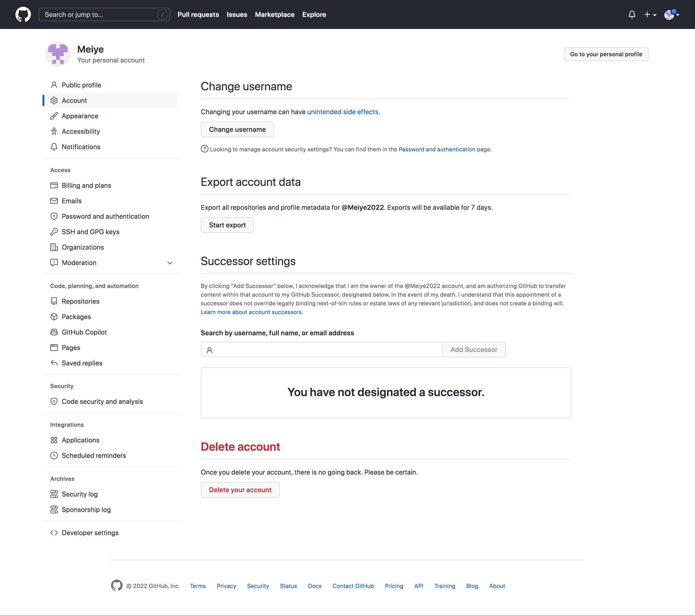The width and height of the screenshot is (695, 616).
Task: Click the Applications grid icon
Action: click(x=54, y=440)
